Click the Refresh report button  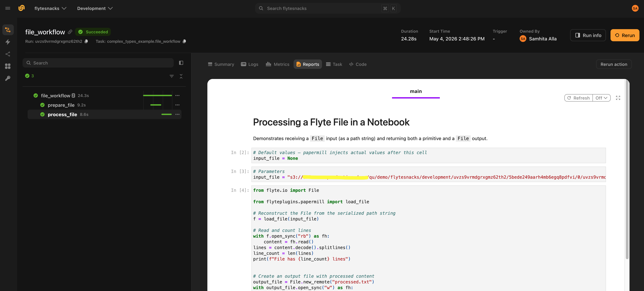[578, 98]
